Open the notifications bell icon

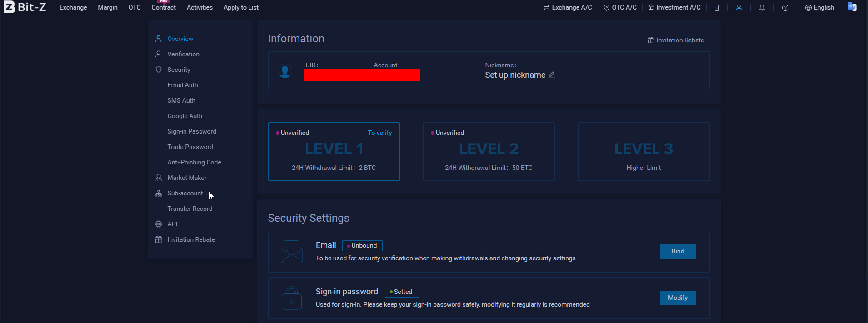point(762,8)
